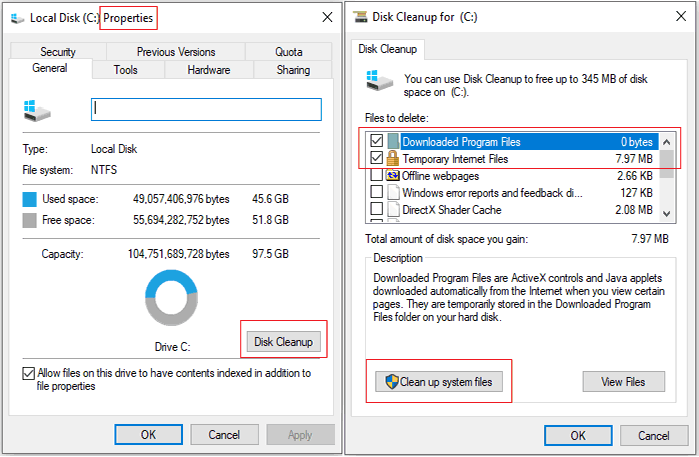The image size is (699, 457).
Task: Click the 104,751,689,728 bytes capacity value
Action: click(x=178, y=254)
